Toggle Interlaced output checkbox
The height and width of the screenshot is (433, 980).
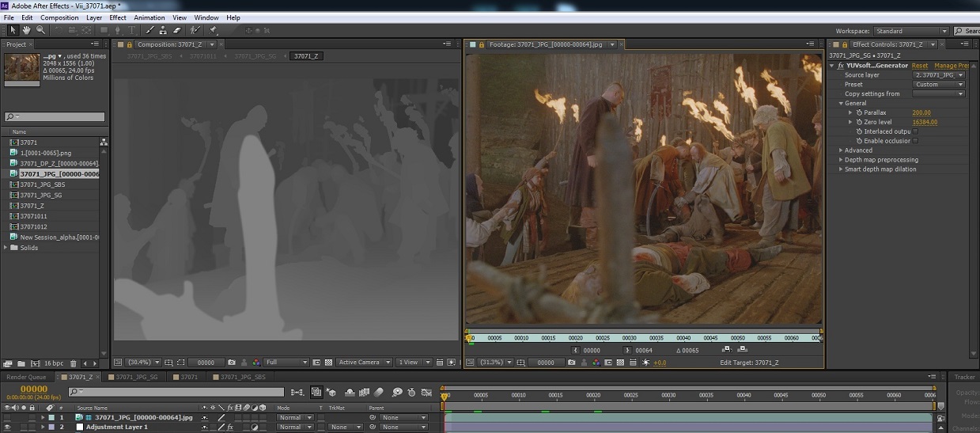coord(916,131)
